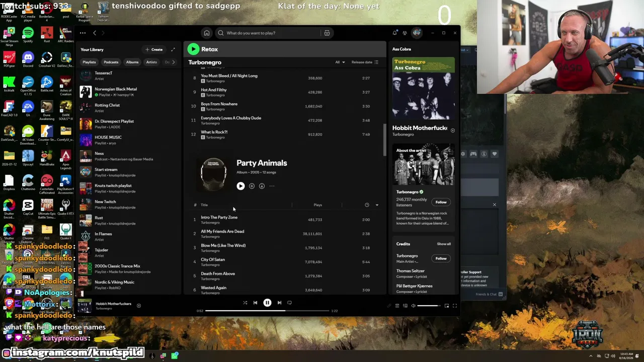Open Turbonegro artist page heading
The height and width of the screenshot is (362, 644).
205,62
